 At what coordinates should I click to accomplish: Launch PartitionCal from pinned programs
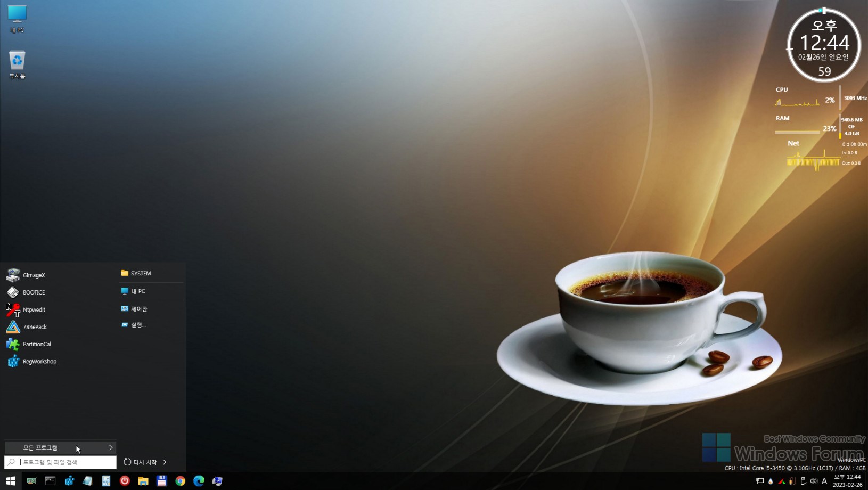click(x=60, y=344)
